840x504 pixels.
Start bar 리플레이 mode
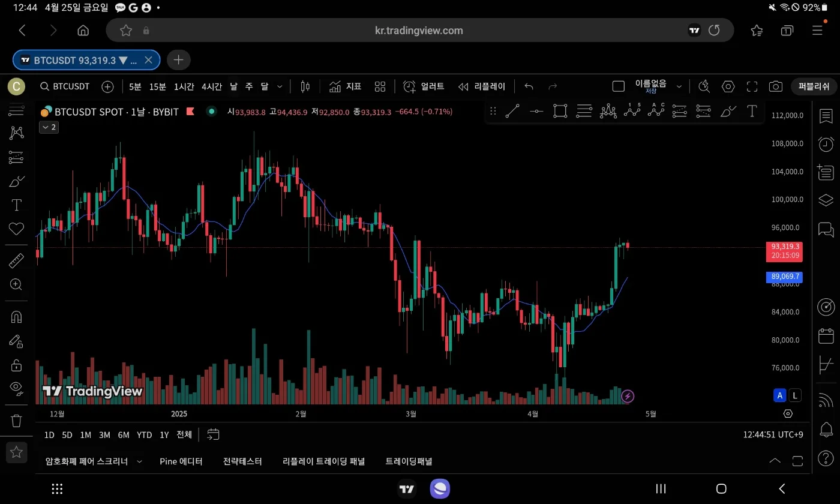482,86
